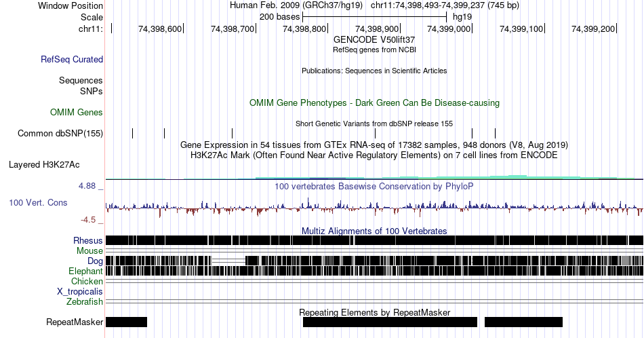Click the SNPs track label
The width and height of the screenshot is (644, 338).
point(92,91)
